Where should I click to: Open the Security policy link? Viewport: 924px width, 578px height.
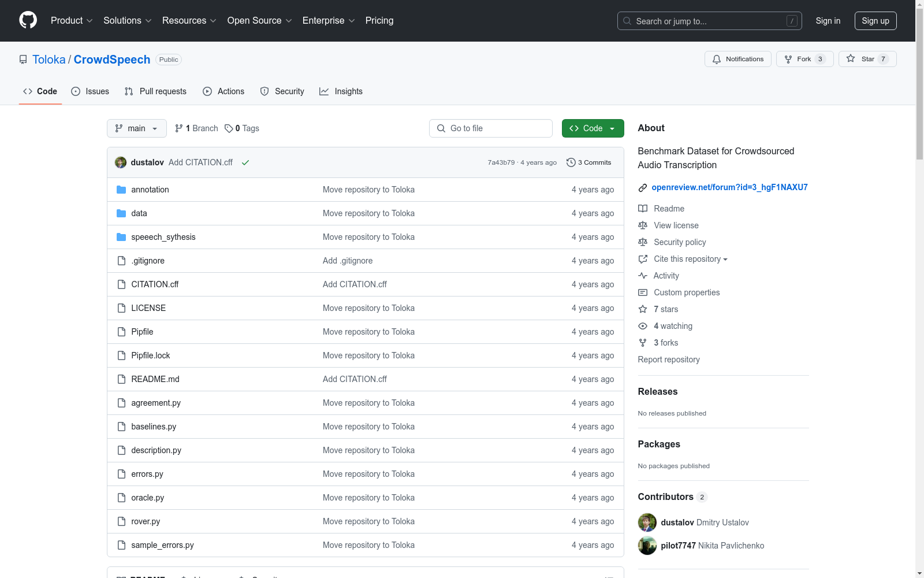(x=680, y=242)
